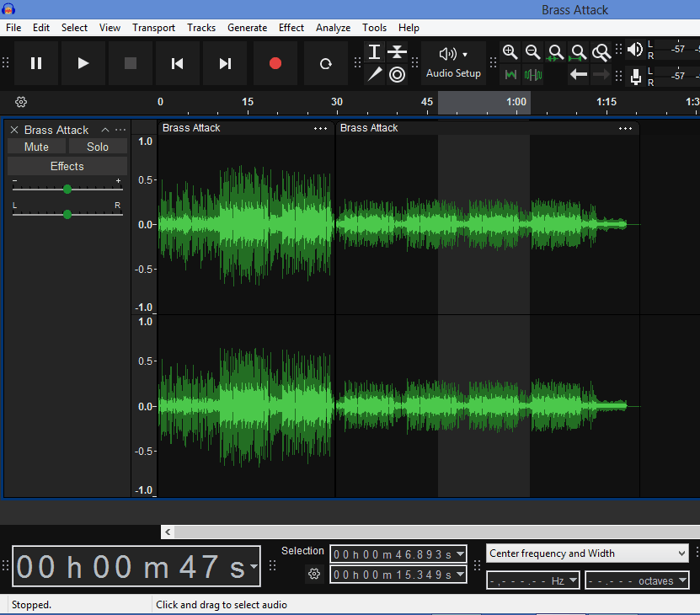Image resolution: width=700 pixels, height=615 pixels.
Task: Click the Record button
Action: (275, 63)
